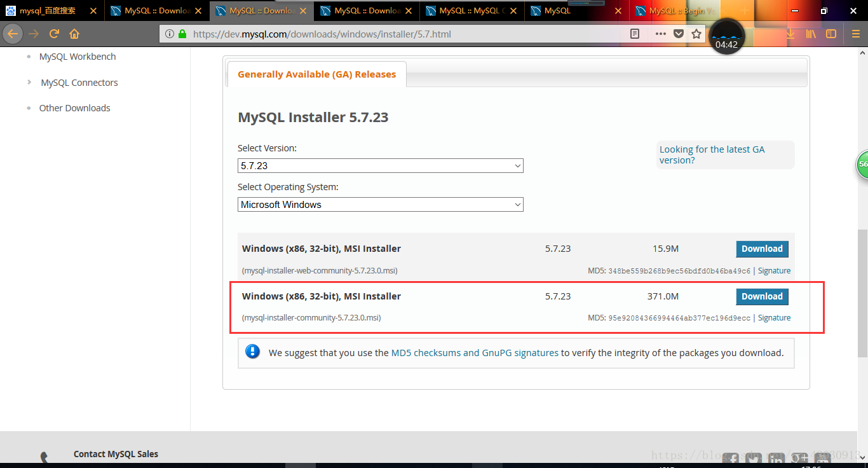The image size is (868, 468).
Task: Toggle reader view icon in the address bar
Action: point(634,34)
